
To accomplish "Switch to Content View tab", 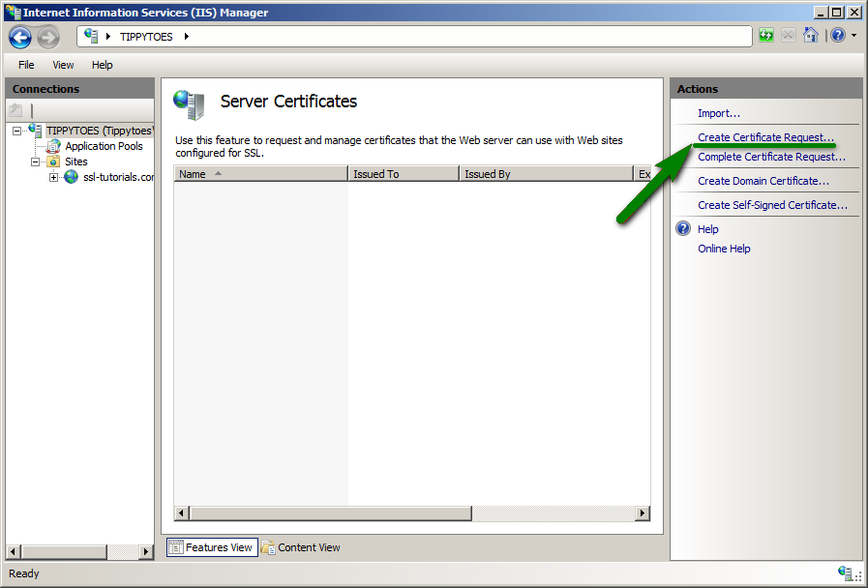I will (301, 547).
